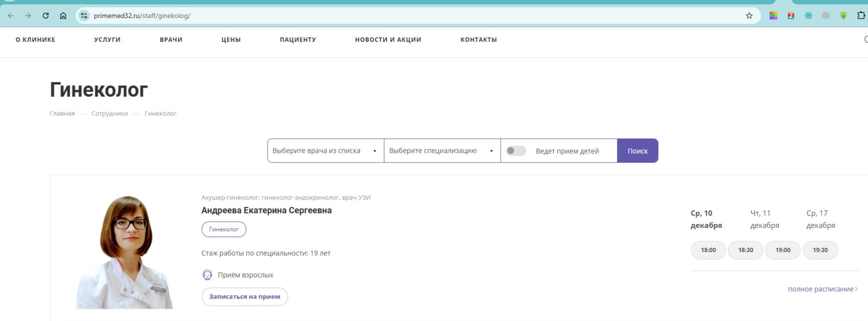Open 'Выберите врача из списка' dropdown
The image size is (868, 321).
click(x=325, y=151)
